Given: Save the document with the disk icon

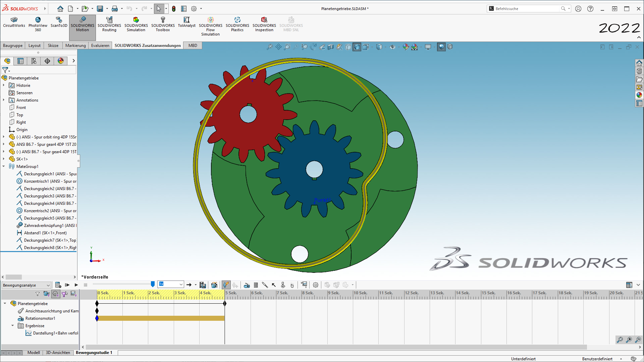Looking at the screenshot, I should (x=100, y=9).
